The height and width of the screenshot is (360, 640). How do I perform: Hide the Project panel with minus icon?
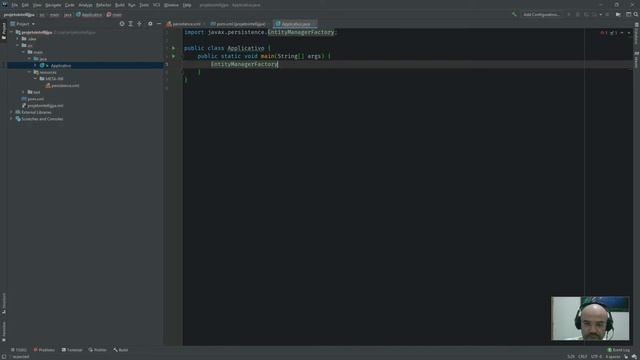159,24
